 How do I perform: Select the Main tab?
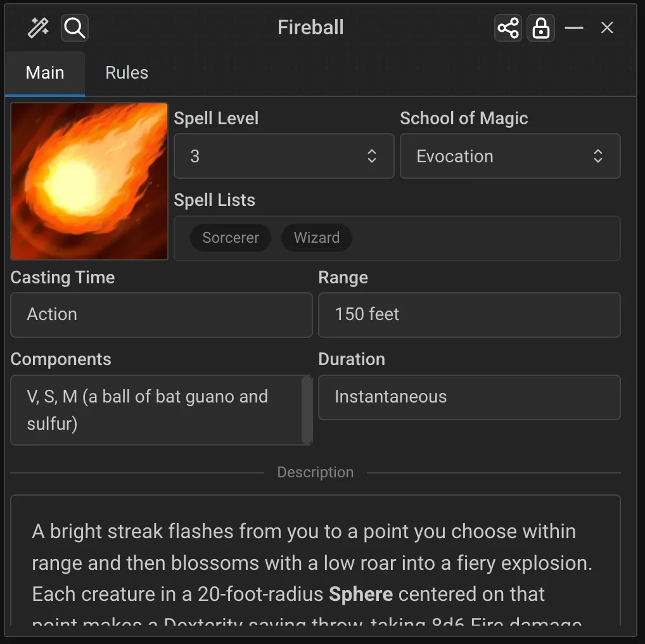coord(45,73)
